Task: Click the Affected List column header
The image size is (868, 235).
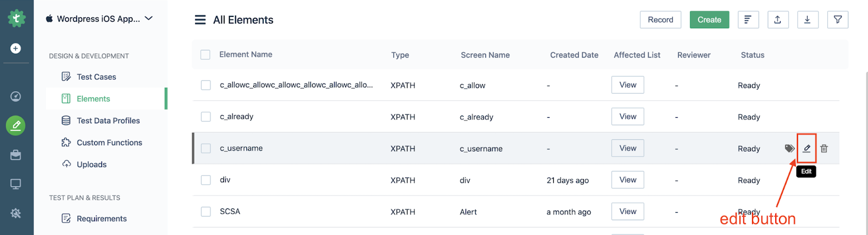Action: [637, 55]
